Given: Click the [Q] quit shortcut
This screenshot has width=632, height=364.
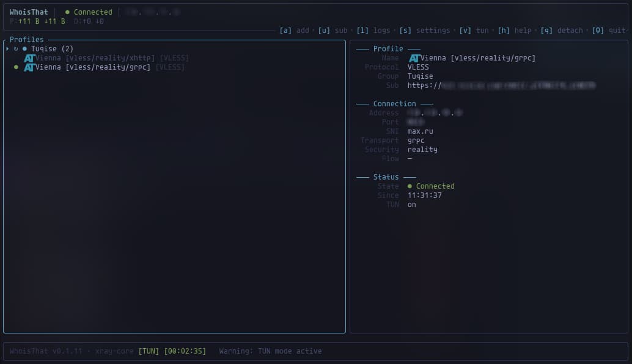Looking at the screenshot, I should coord(609,31).
